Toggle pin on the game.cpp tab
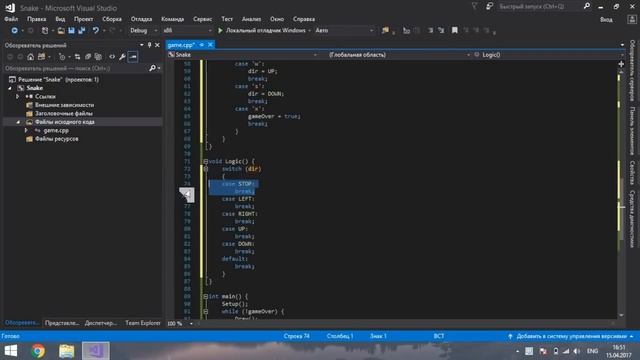This screenshot has height=360, width=640. point(202,45)
